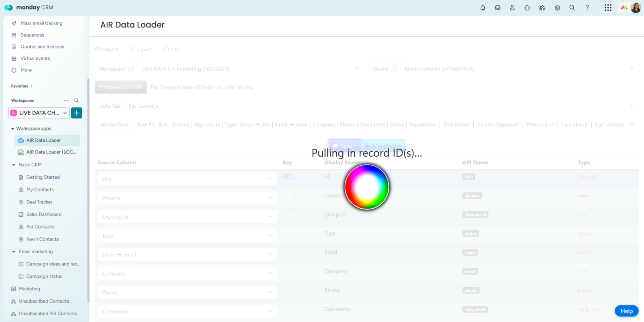
Task: Open workspace options ellipsis menu
Action: (66, 101)
